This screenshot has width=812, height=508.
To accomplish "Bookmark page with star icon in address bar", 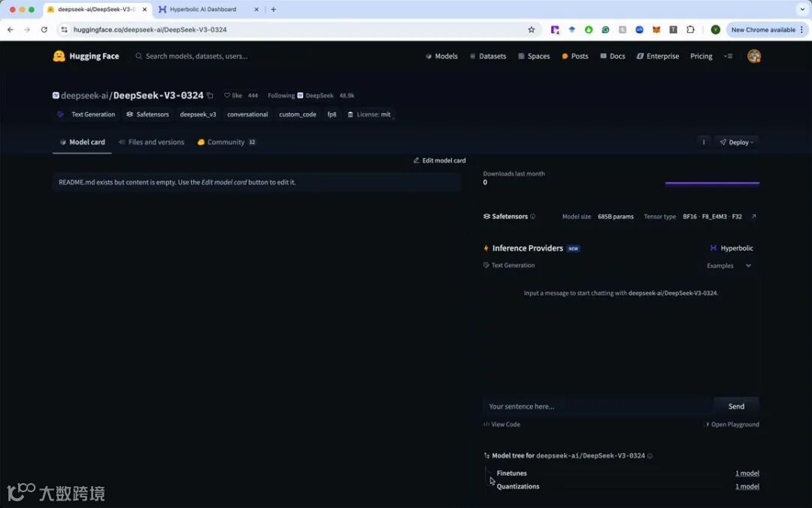I will point(532,29).
